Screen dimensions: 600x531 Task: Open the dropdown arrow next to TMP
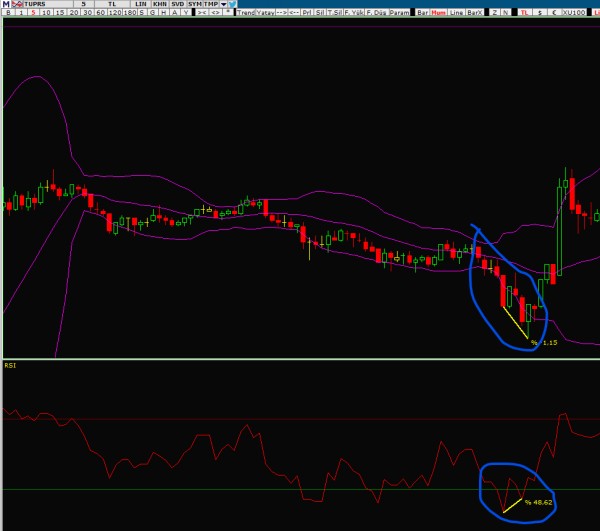[x=223, y=4]
